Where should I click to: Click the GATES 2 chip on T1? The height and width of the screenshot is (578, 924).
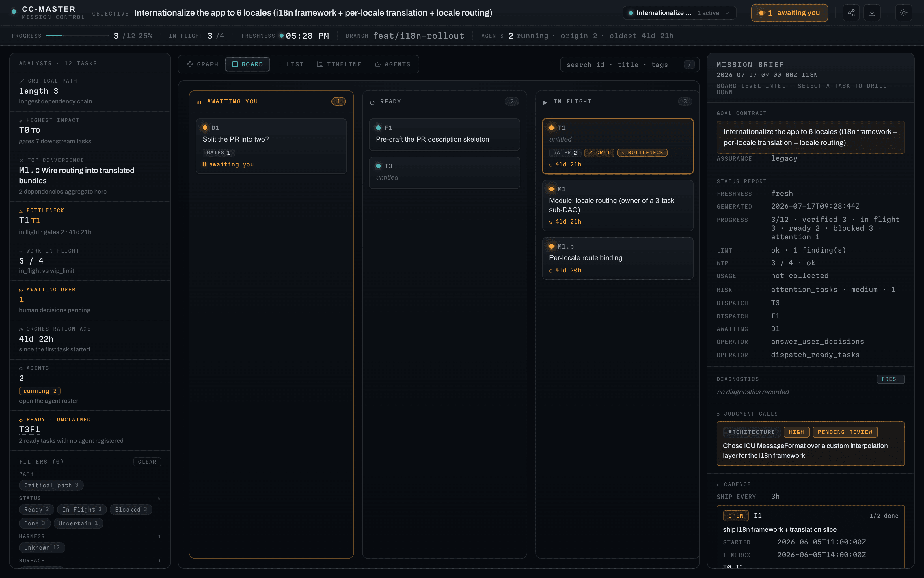coord(565,153)
